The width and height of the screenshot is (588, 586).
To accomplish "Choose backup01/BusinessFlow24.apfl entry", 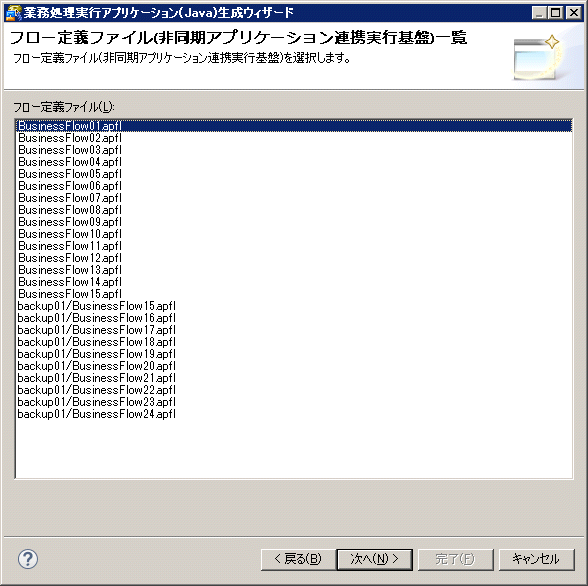I will point(294,414).
